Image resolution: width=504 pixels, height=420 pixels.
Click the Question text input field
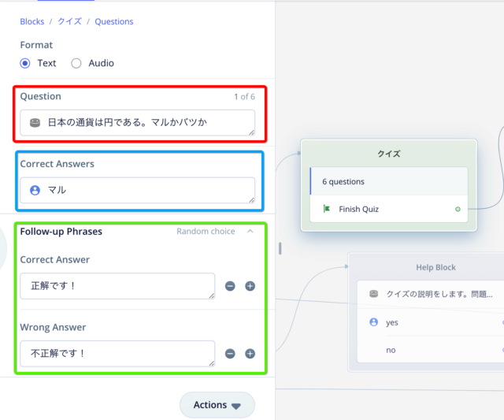(x=138, y=122)
